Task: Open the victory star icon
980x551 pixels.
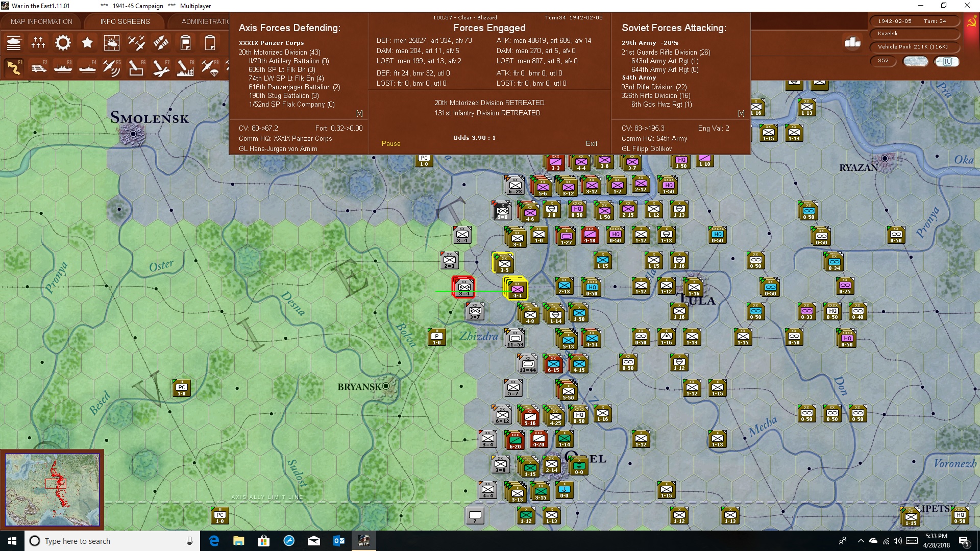Action: (87, 43)
